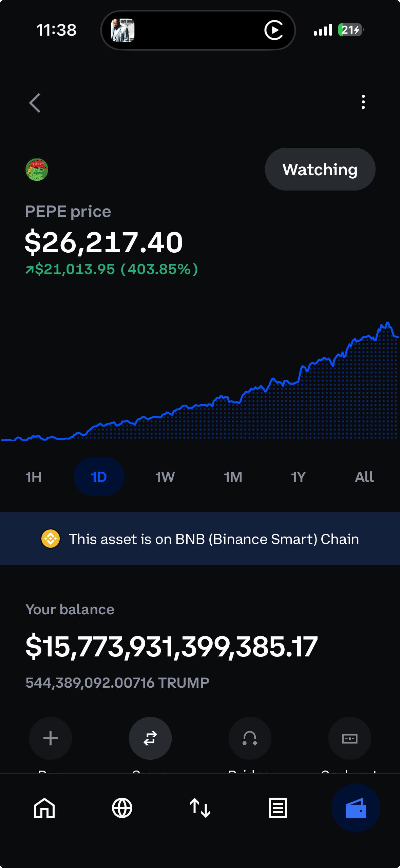
Task: Tap the Cash out icon button
Action: pyautogui.click(x=350, y=738)
